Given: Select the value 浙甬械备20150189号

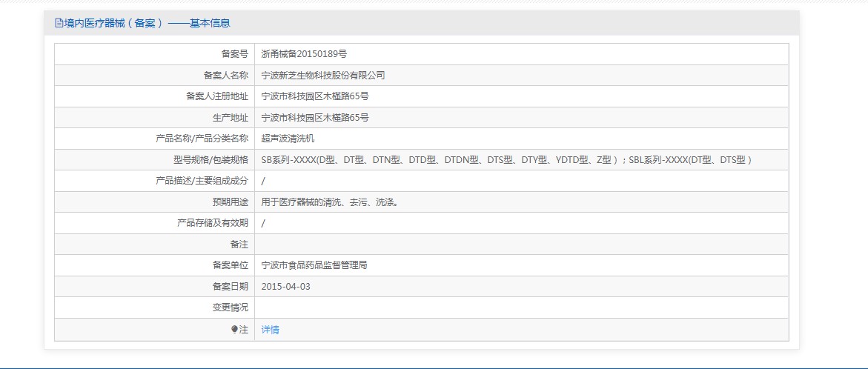Looking at the screenshot, I should 304,54.
